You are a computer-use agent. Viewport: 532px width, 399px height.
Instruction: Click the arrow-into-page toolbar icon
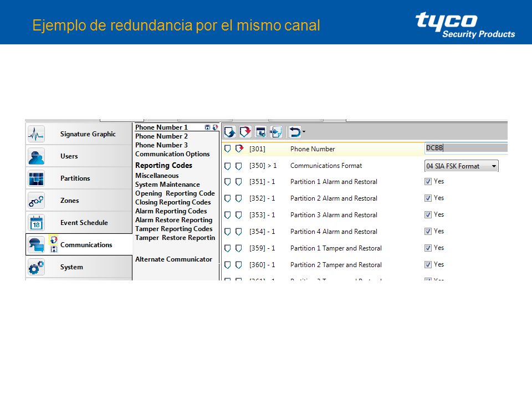pos(275,132)
